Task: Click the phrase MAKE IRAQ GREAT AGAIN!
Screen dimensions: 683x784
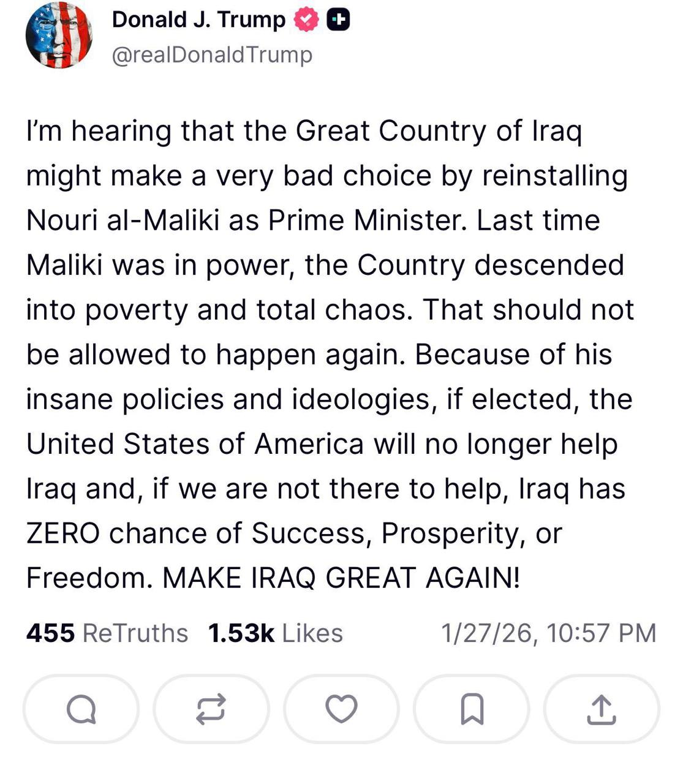Action: [341, 578]
